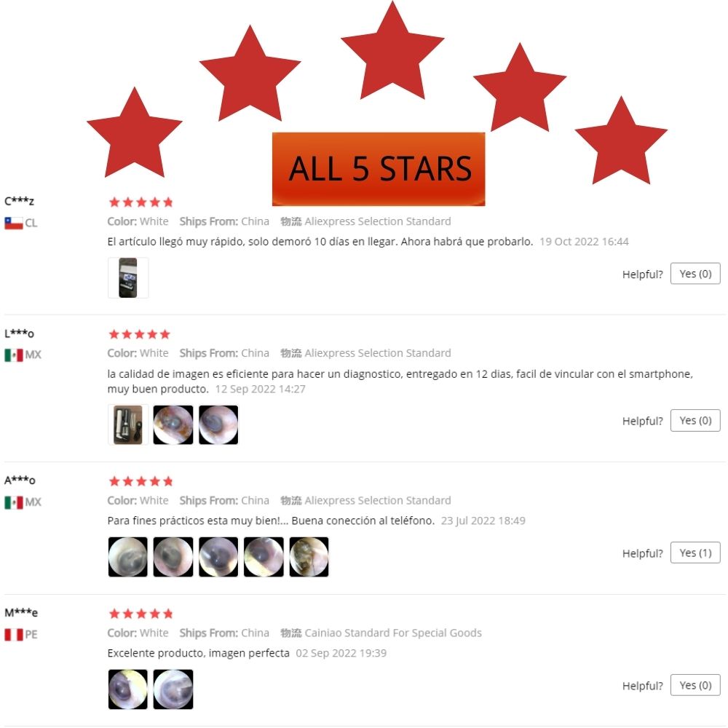728x728 pixels.
Task: Open C***z's product photo thumbnail
Action: point(128,277)
